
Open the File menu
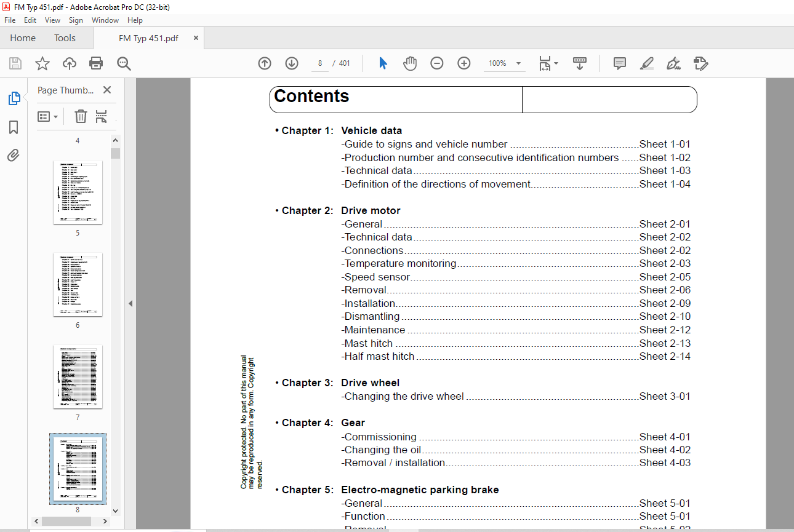coord(10,20)
